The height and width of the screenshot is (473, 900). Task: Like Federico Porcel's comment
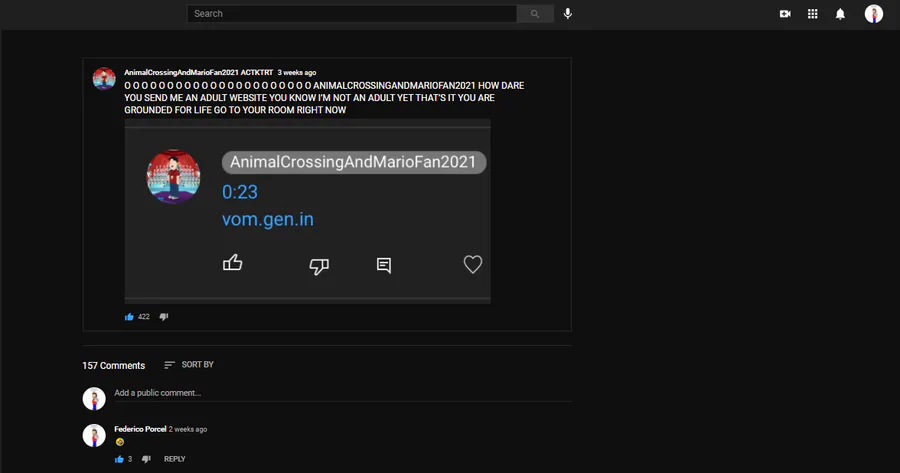click(x=119, y=459)
